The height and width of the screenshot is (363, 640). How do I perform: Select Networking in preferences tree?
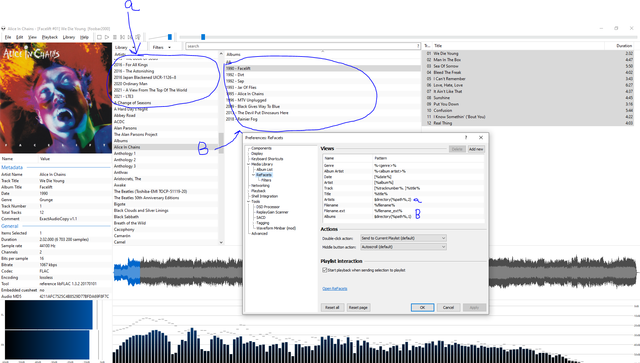(260, 185)
